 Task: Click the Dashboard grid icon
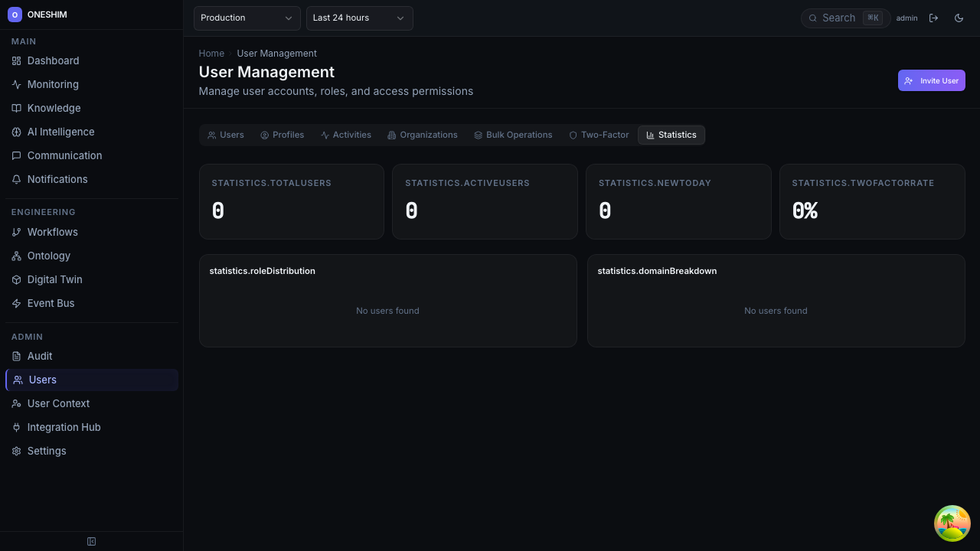pyautogui.click(x=16, y=60)
